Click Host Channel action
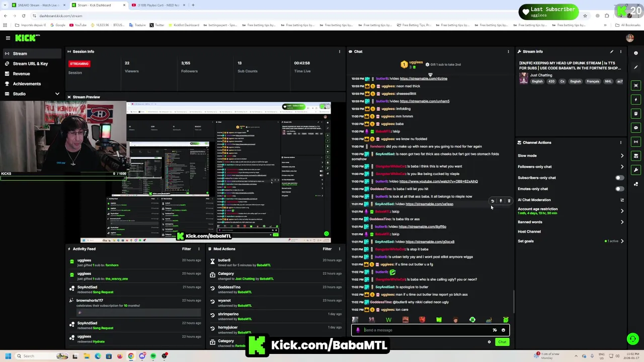This screenshot has height=362, width=644. point(529,232)
